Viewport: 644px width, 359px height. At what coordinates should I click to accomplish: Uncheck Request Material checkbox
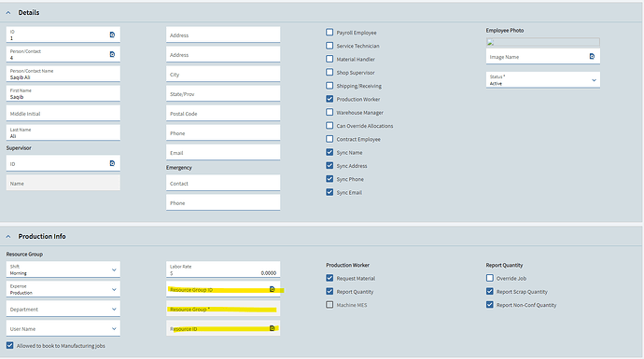coord(329,278)
